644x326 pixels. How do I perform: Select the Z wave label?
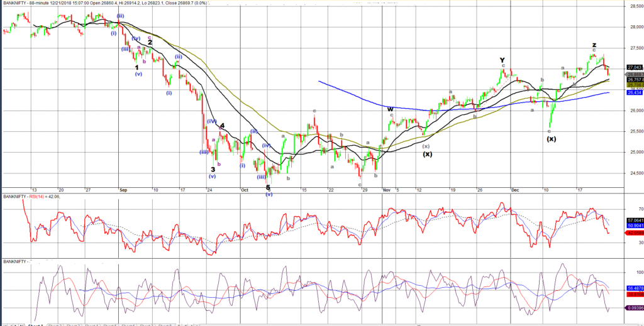(594, 45)
